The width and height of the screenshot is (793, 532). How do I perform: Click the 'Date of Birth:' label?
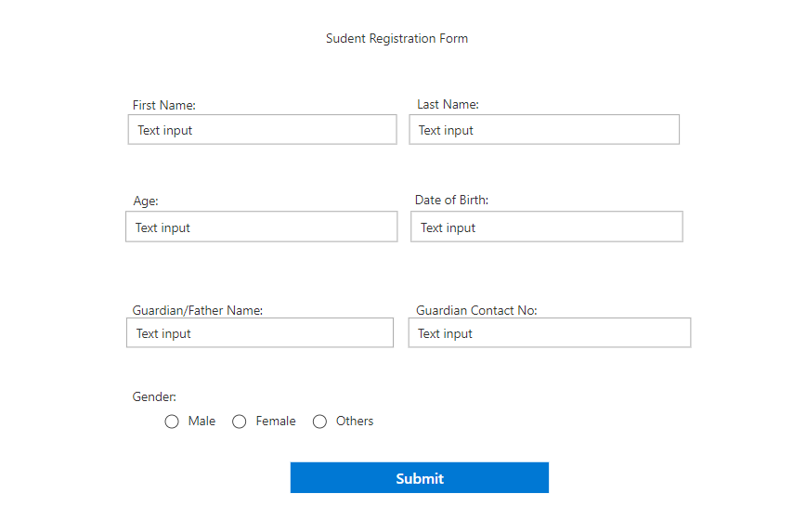(x=451, y=201)
